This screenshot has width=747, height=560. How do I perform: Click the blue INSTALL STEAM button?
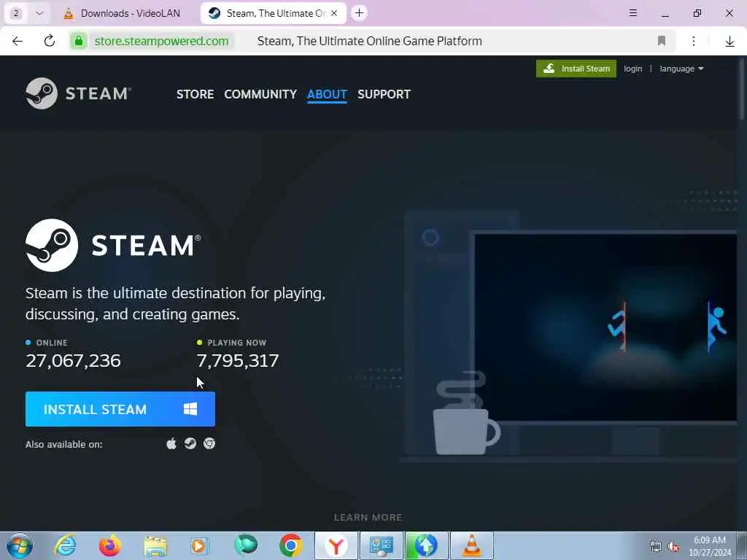[x=120, y=409]
